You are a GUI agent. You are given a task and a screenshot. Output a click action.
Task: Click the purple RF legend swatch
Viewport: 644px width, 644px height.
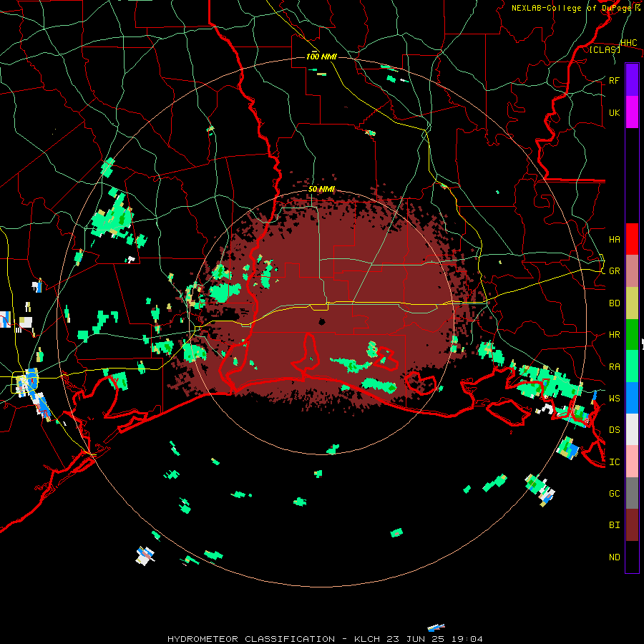pos(632,80)
